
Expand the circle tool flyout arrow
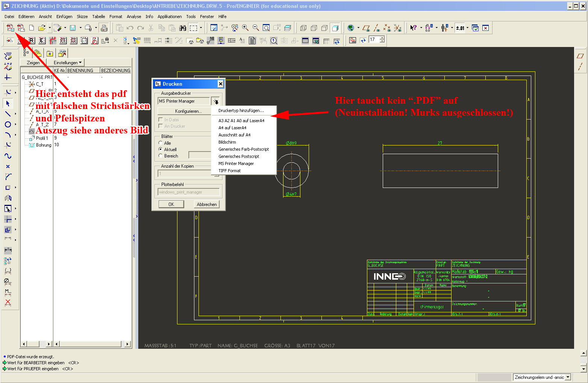coord(15,124)
